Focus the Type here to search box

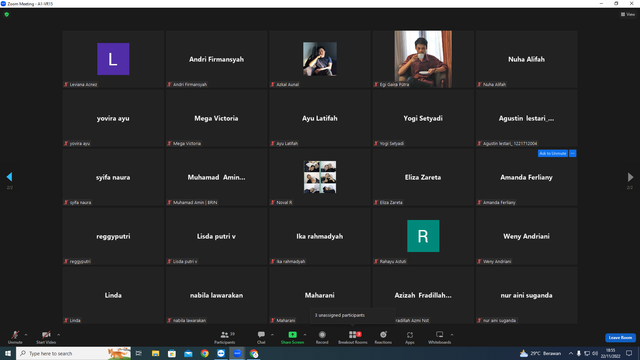point(74,353)
